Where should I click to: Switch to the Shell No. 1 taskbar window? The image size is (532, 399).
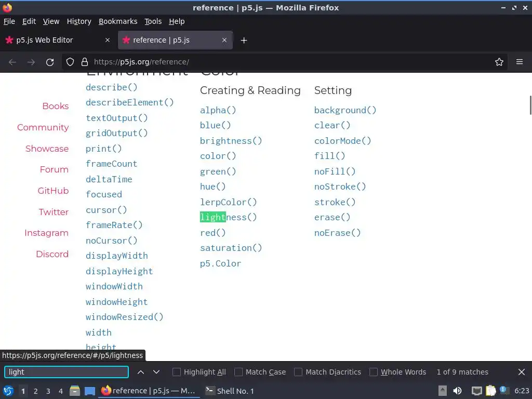click(x=230, y=391)
